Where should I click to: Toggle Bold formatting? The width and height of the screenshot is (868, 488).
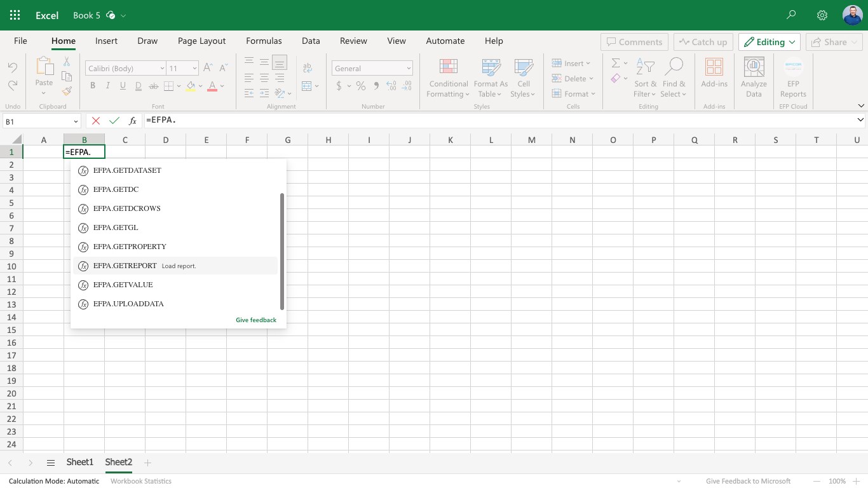pyautogui.click(x=93, y=86)
